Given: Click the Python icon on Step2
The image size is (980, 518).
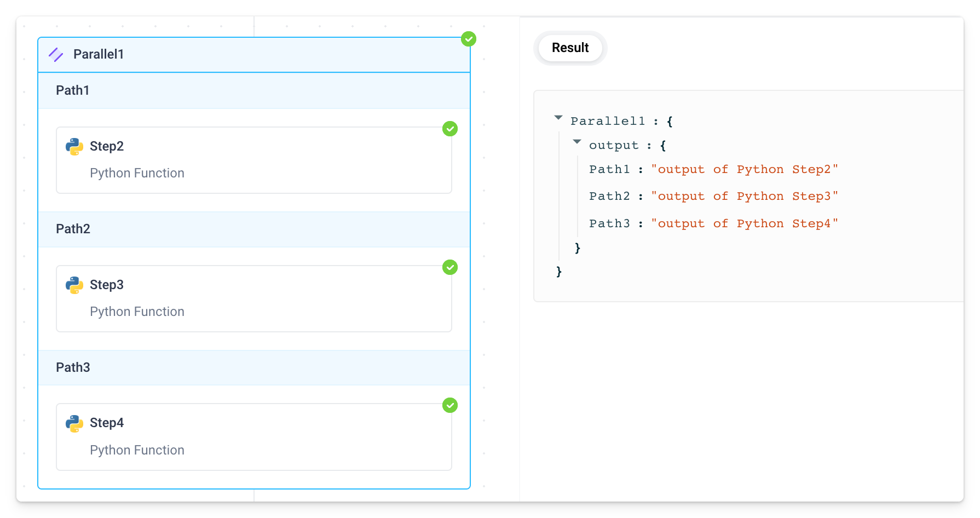Looking at the screenshot, I should click(x=73, y=146).
